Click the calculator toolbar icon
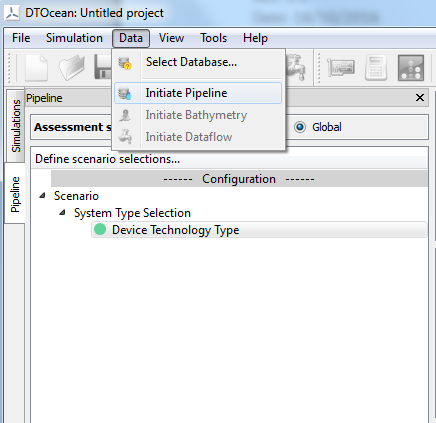This screenshot has width=436, height=423. [376, 68]
